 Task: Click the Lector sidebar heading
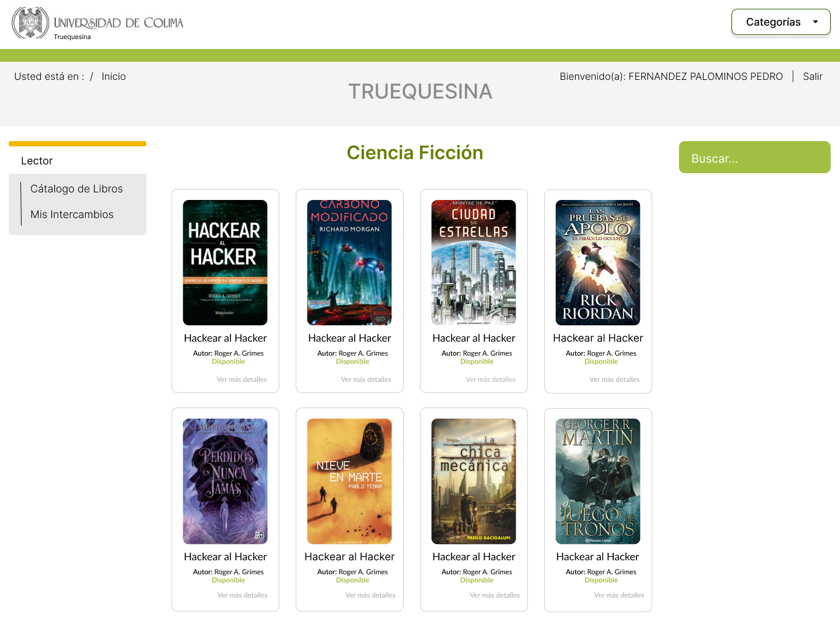coord(37,161)
